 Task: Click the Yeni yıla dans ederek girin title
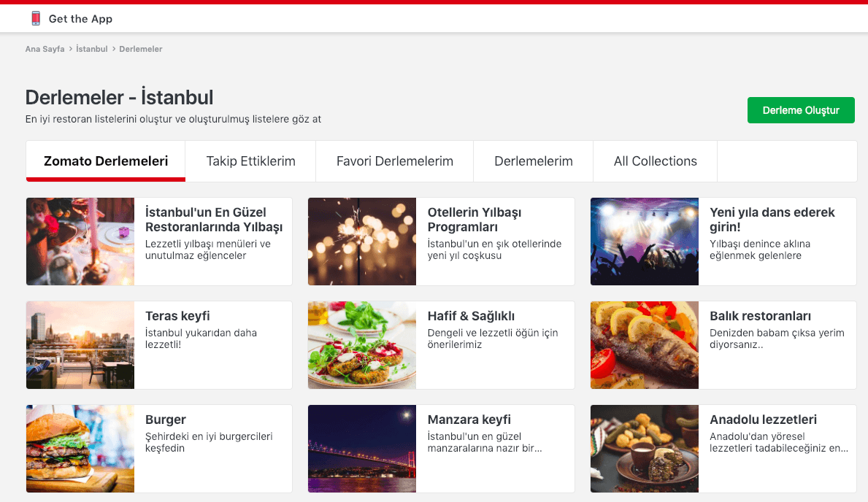[x=772, y=220]
